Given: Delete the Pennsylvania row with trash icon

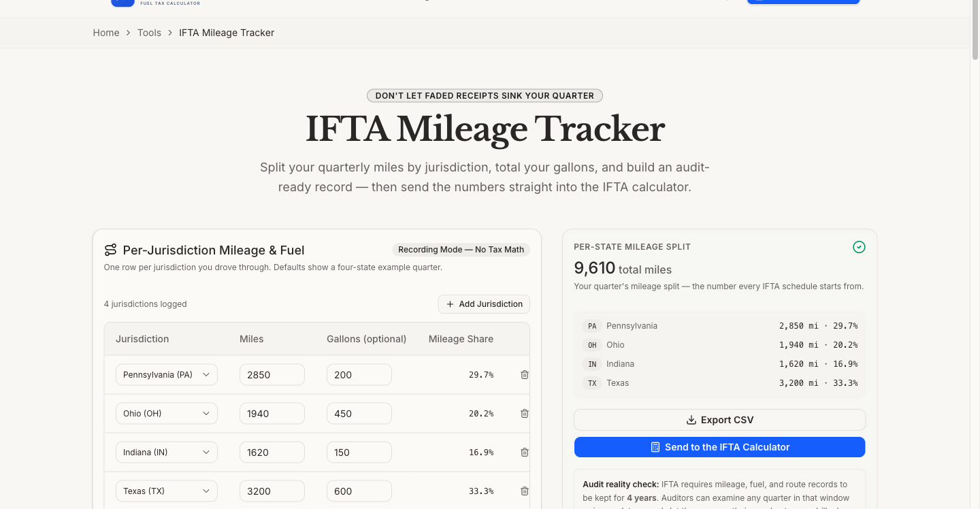Looking at the screenshot, I should (524, 374).
